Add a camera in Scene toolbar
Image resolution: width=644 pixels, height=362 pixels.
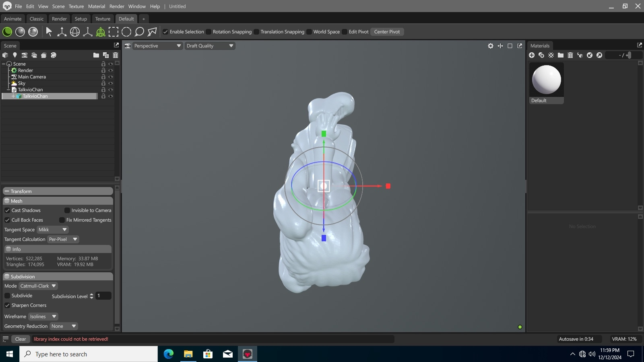pyautogui.click(x=25, y=55)
